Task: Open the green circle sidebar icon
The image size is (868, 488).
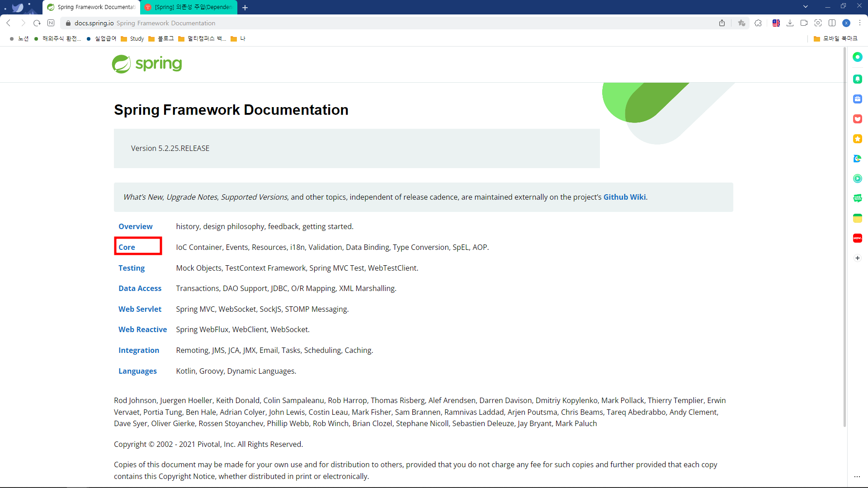Action: click(x=858, y=57)
